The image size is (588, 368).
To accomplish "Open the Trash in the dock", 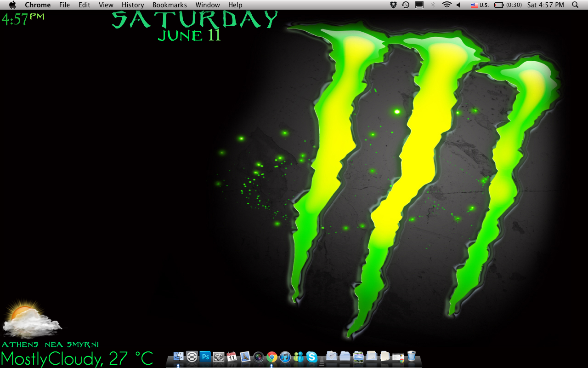I will 411,356.
